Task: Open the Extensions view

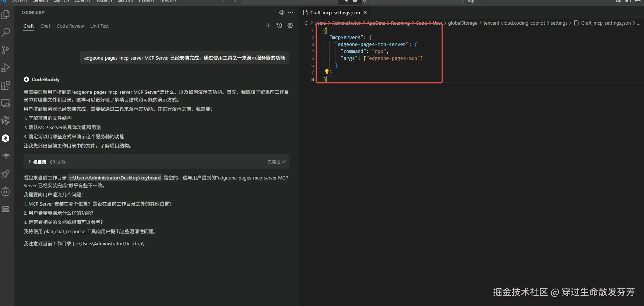Action: coord(6,85)
